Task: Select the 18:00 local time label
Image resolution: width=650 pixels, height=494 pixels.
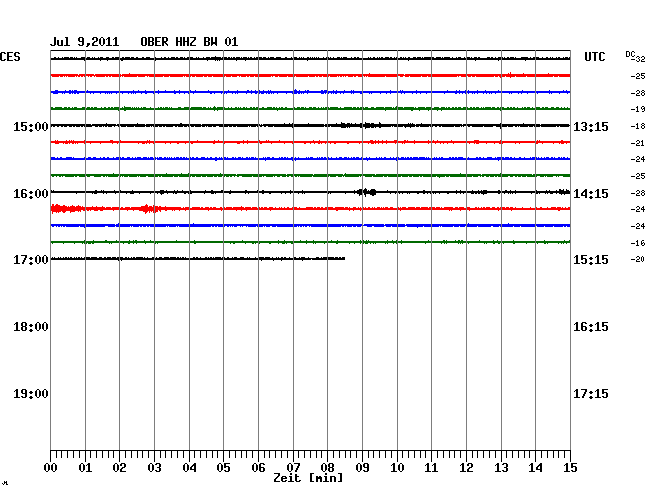Action: [31, 327]
